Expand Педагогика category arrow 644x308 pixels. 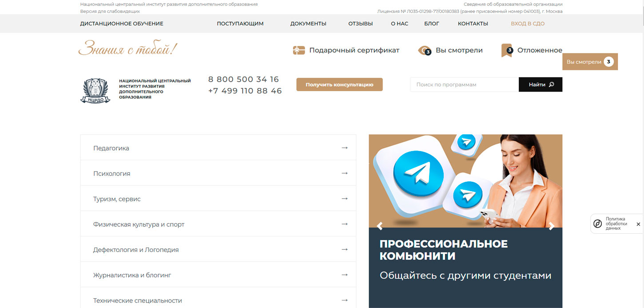click(x=345, y=148)
